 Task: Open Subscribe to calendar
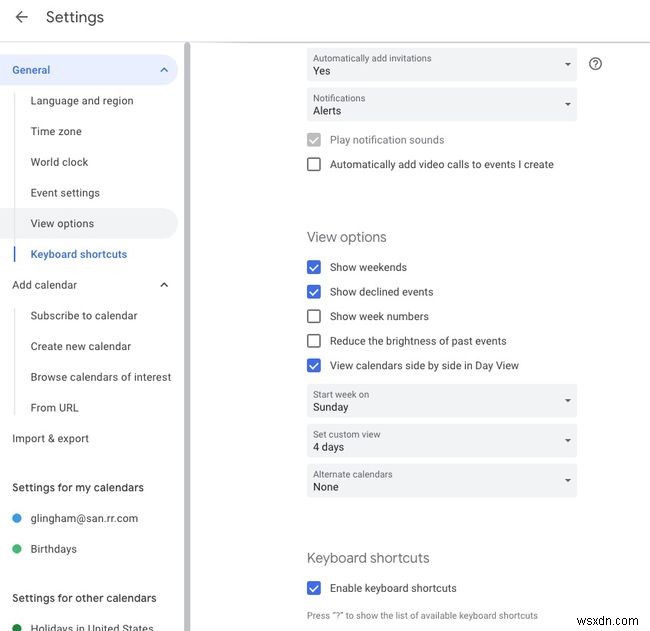pos(84,316)
